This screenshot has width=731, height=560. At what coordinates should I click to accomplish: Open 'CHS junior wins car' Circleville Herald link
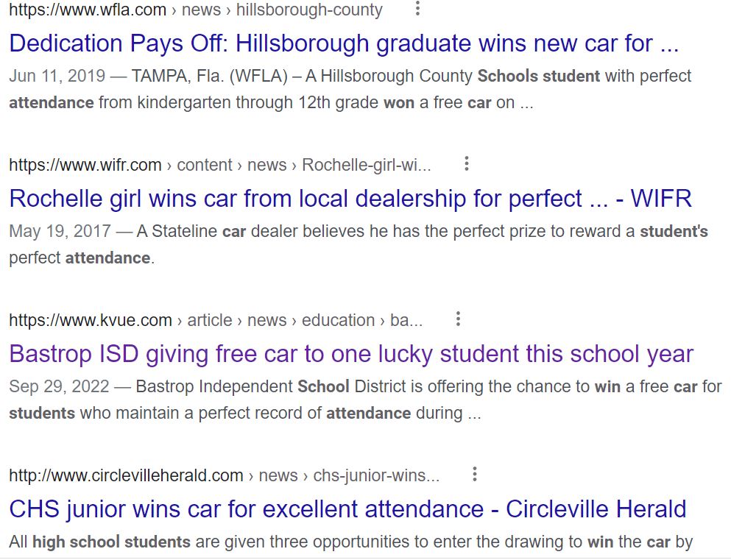[x=347, y=508]
